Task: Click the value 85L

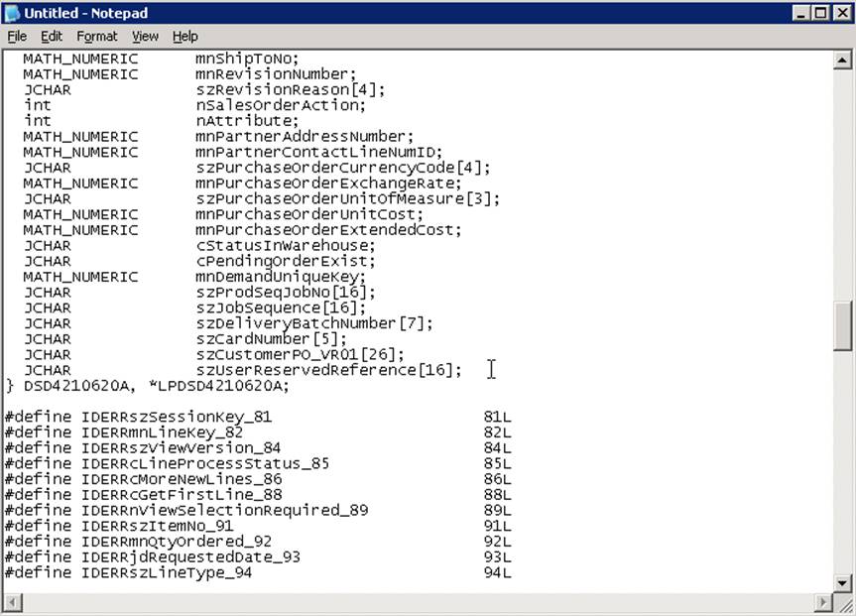Action: [497, 463]
